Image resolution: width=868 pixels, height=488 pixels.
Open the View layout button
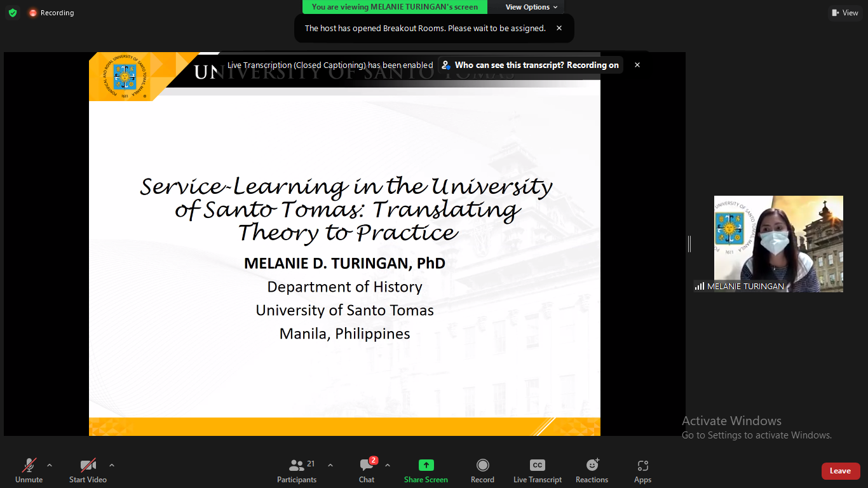pyautogui.click(x=845, y=13)
